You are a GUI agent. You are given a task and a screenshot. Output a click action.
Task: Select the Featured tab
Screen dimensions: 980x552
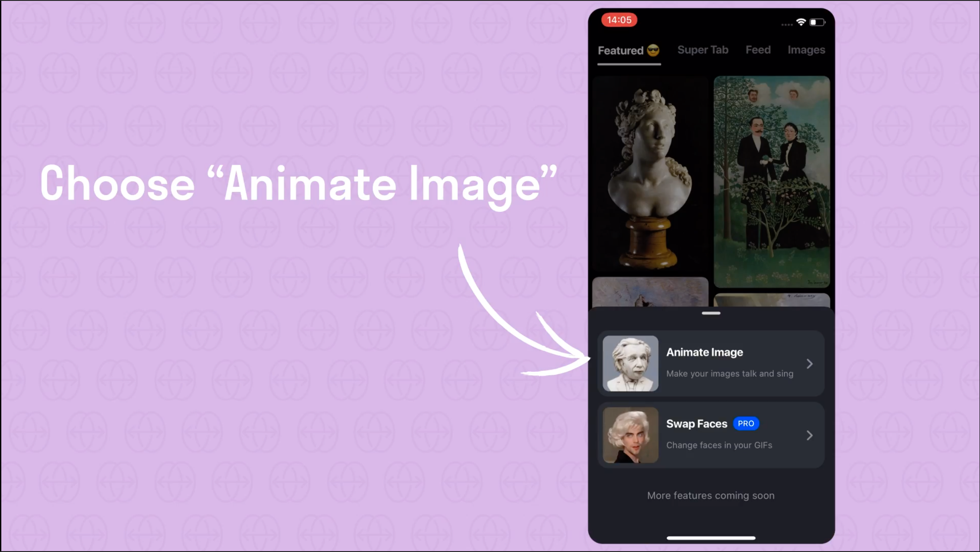point(620,51)
